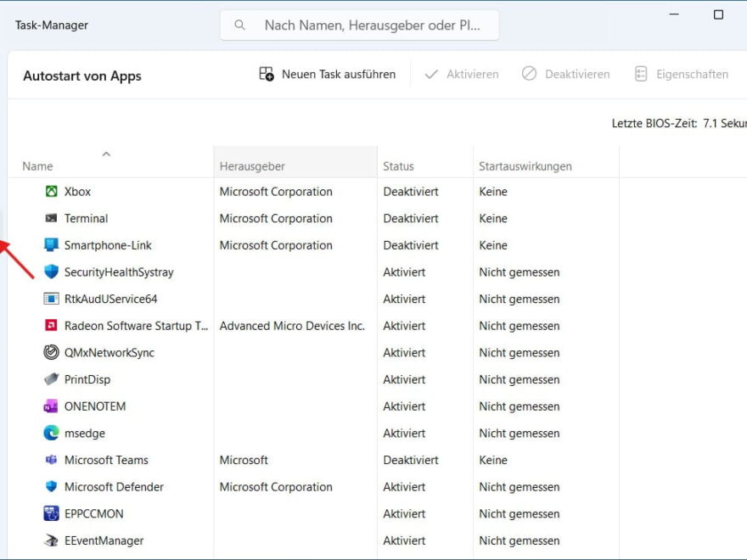Click the Eigenschaften button
The image size is (747, 560).
(681, 74)
